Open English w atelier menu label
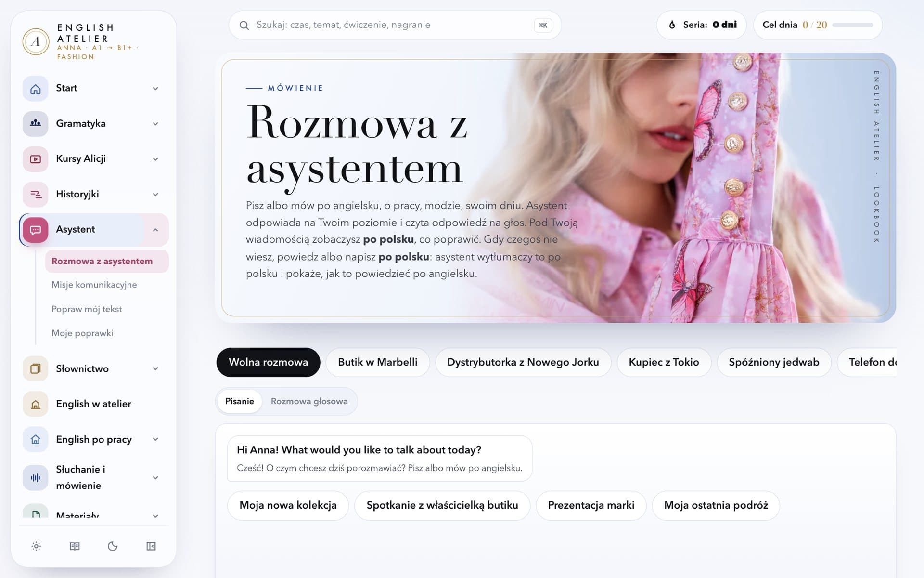 click(93, 404)
